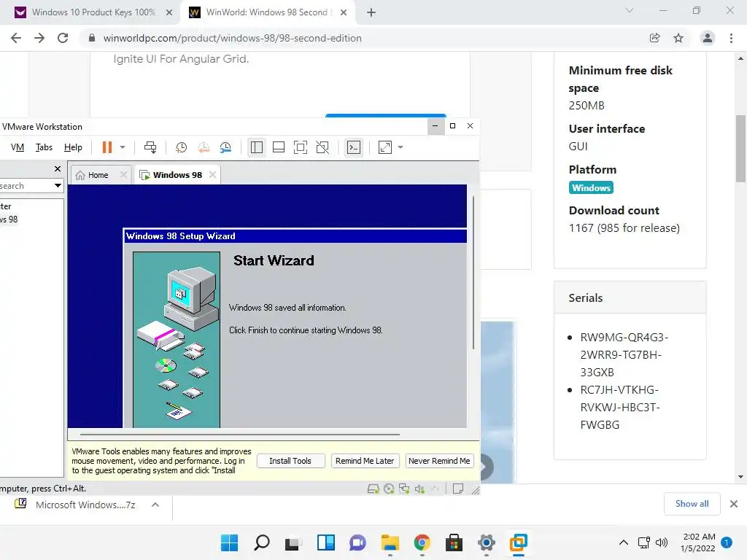
Task: Click serial key starting with RC7JH
Action: click(620, 407)
